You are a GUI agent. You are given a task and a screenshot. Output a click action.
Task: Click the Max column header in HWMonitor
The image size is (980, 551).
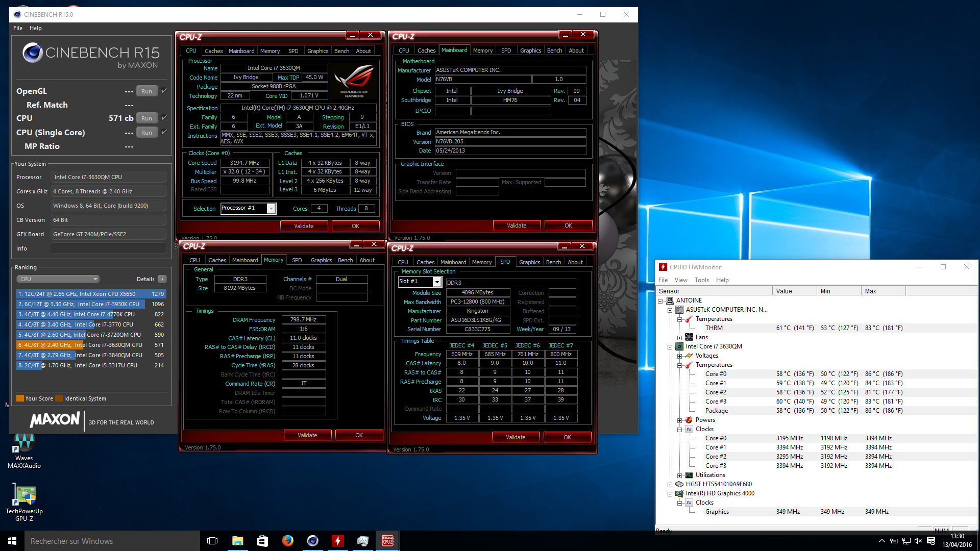883,291
